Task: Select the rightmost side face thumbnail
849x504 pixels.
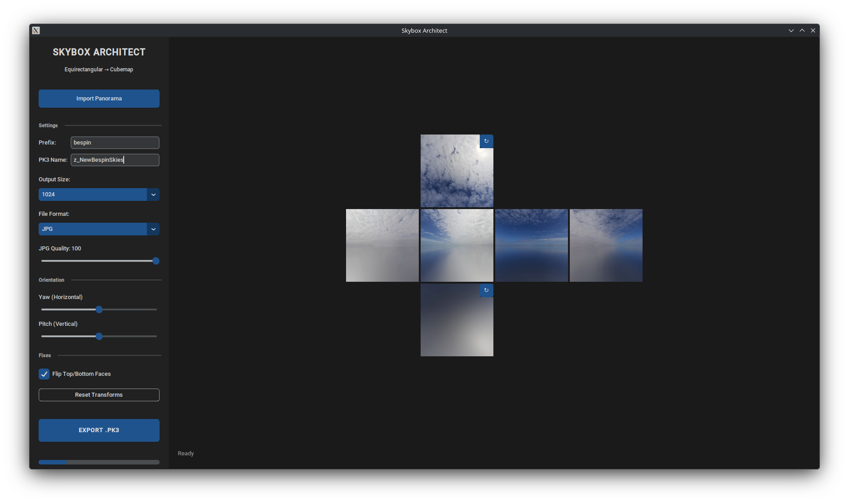Action: click(606, 245)
